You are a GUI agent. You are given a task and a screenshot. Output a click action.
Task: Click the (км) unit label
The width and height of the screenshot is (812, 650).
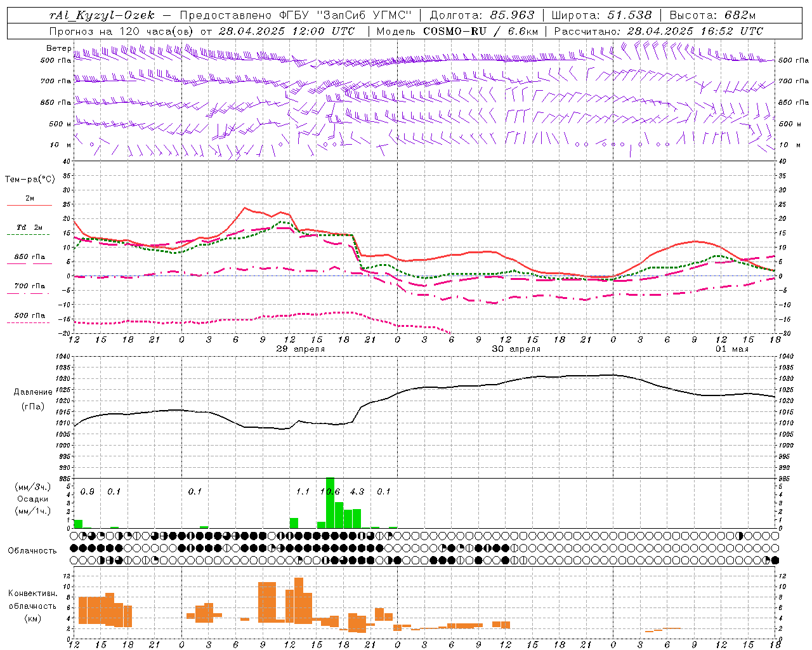point(32,618)
